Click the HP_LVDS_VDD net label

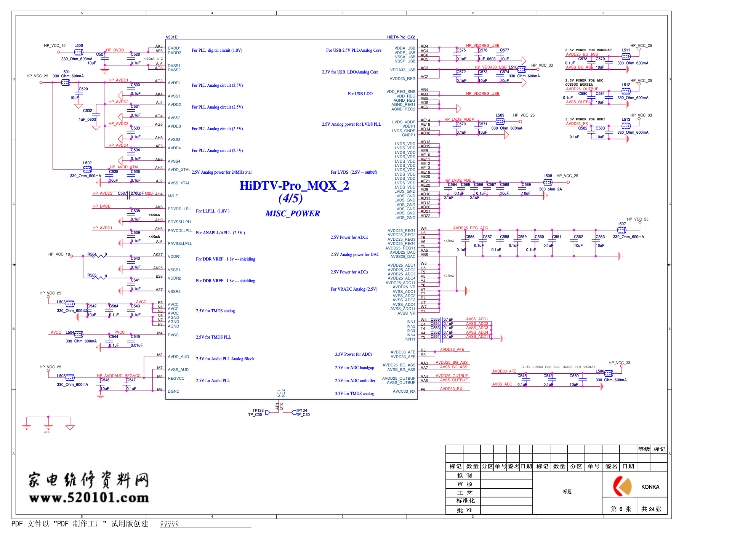458,180
